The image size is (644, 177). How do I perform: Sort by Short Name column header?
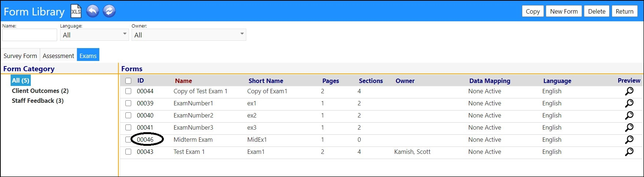coord(266,81)
